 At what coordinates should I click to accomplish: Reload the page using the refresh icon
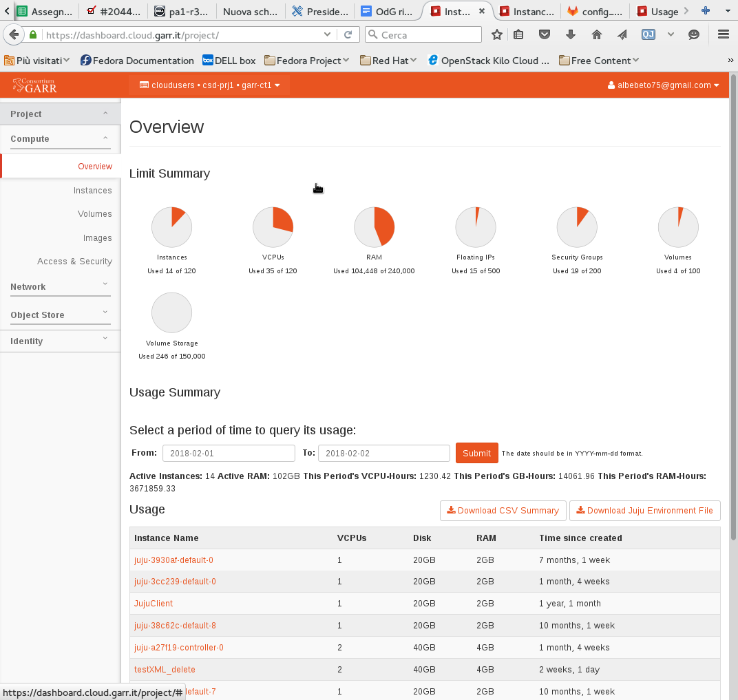tap(348, 34)
